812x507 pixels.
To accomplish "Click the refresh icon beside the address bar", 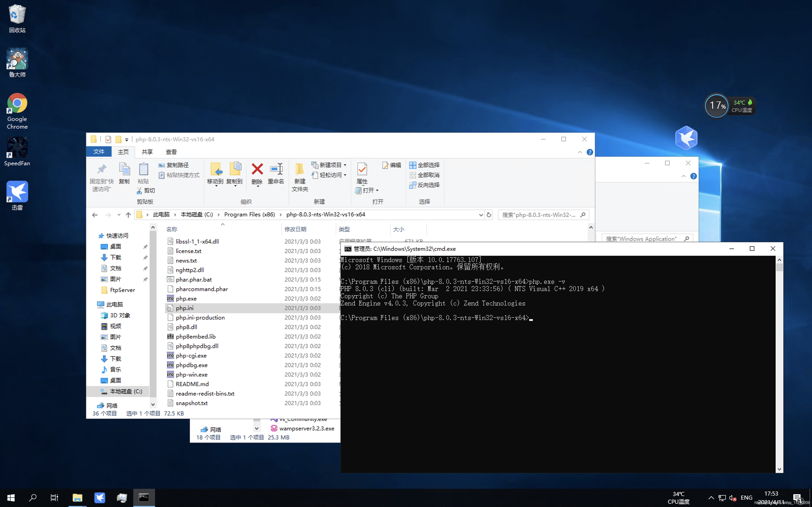I will (x=489, y=215).
